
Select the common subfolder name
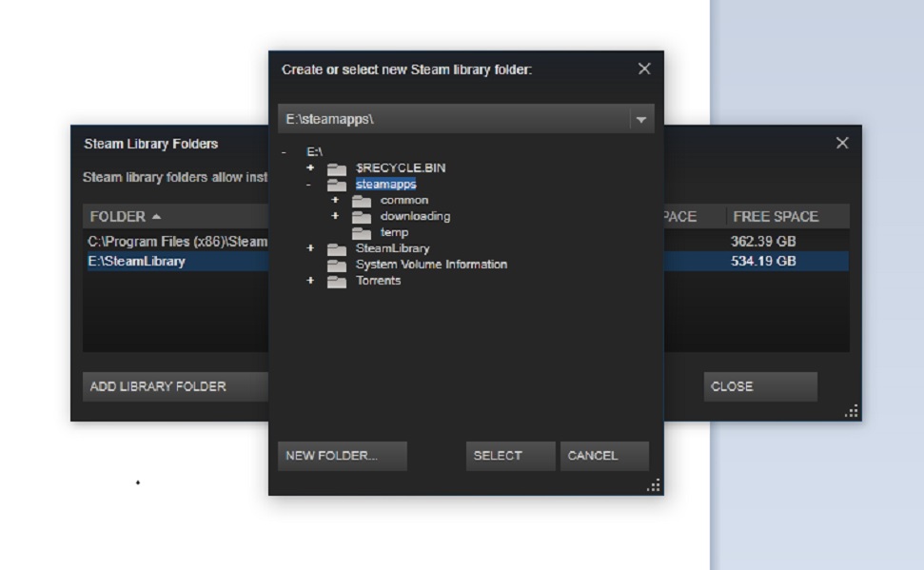coord(404,200)
